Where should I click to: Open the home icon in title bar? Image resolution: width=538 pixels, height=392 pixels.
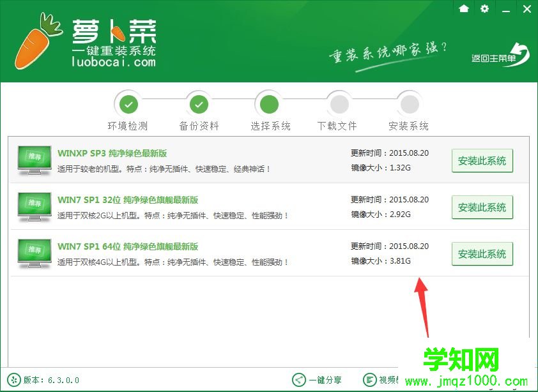[464, 8]
